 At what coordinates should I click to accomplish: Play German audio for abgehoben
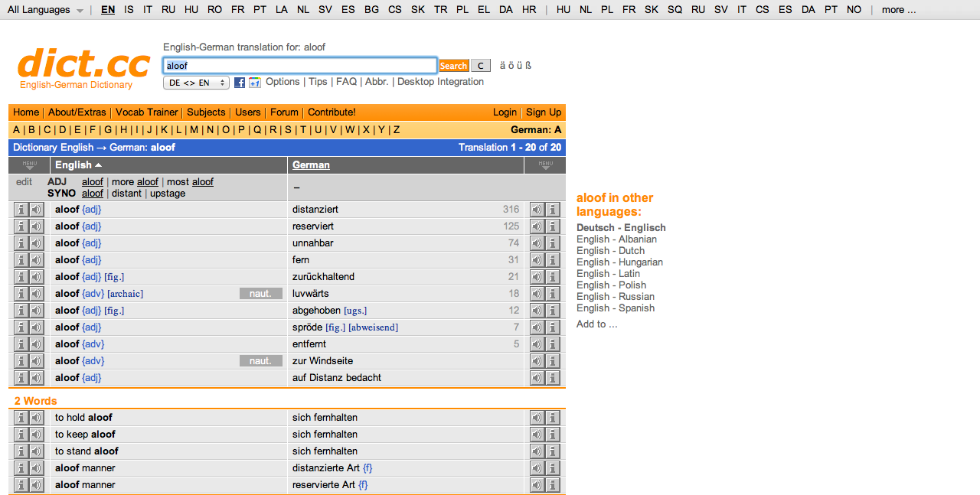tap(537, 311)
